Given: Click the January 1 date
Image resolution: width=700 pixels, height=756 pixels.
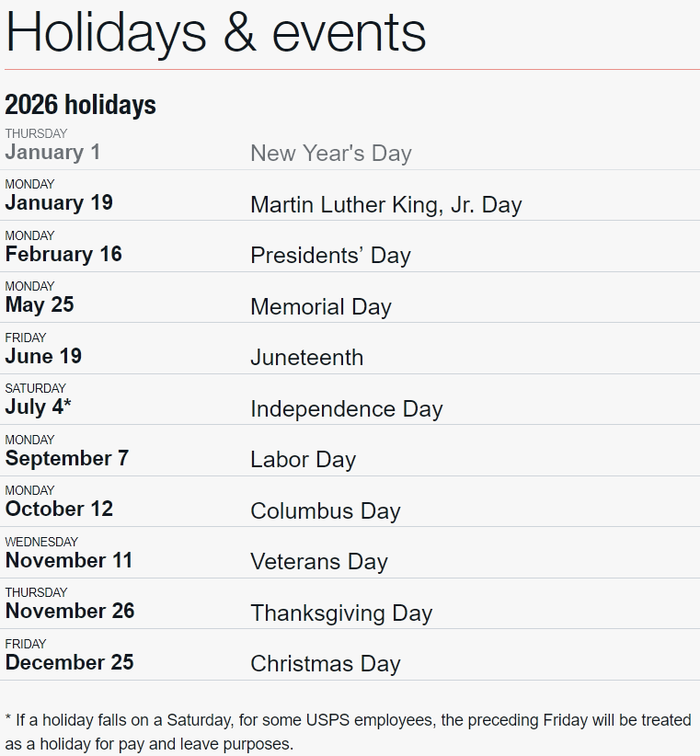Looking at the screenshot, I should click(52, 153).
